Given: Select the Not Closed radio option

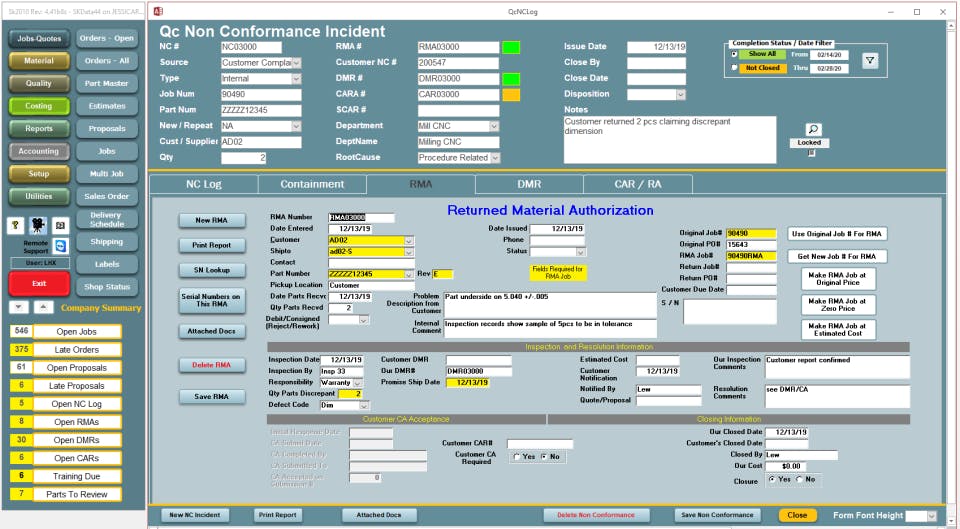Looking at the screenshot, I should tap(735, 68).
